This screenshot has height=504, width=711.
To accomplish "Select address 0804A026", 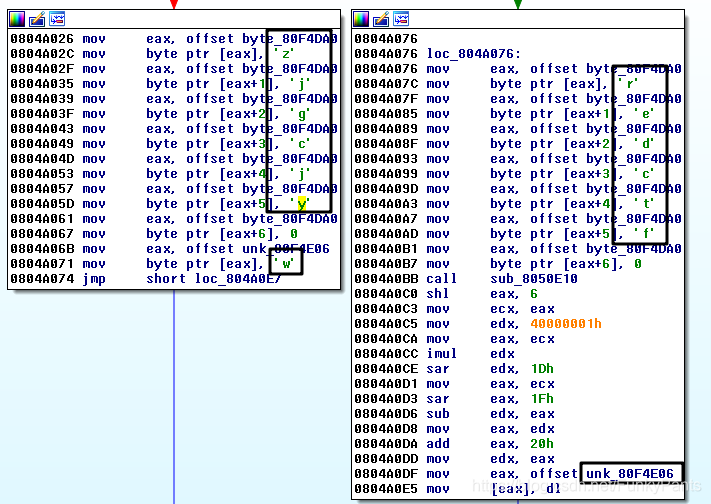I will click(42, 39).
